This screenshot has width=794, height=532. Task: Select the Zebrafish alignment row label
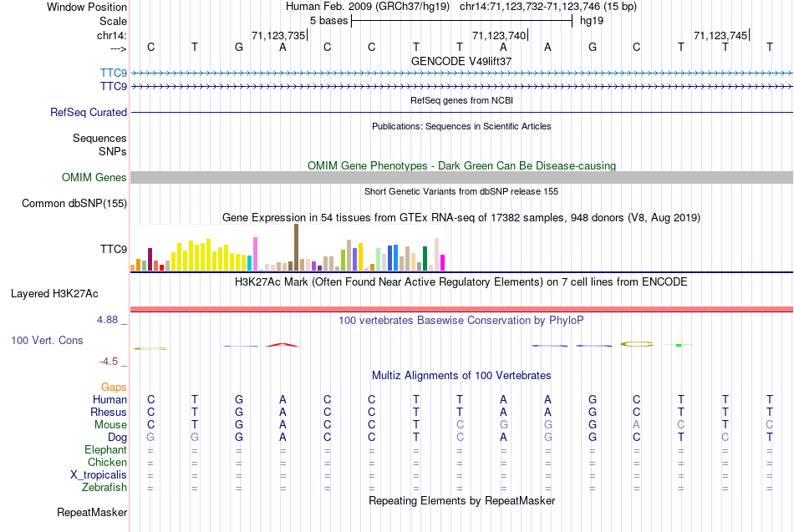pos(104,488)
